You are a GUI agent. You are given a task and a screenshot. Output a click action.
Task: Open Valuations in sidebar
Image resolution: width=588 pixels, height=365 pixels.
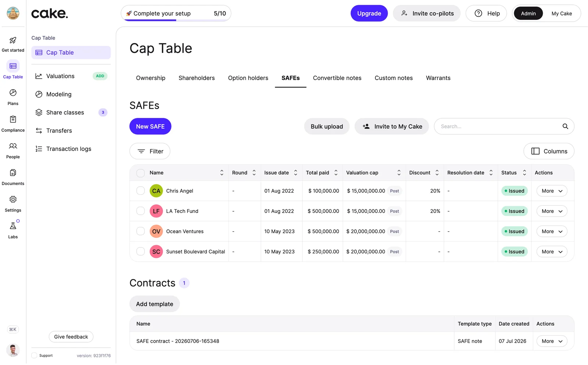pyautogui.click(x=71, y=76)
